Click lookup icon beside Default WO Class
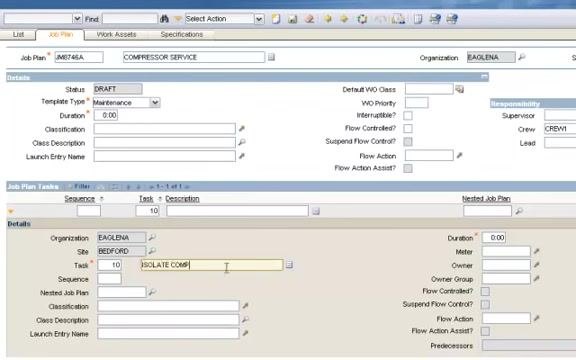Screen dimensions: 576x360 [460, 89]
